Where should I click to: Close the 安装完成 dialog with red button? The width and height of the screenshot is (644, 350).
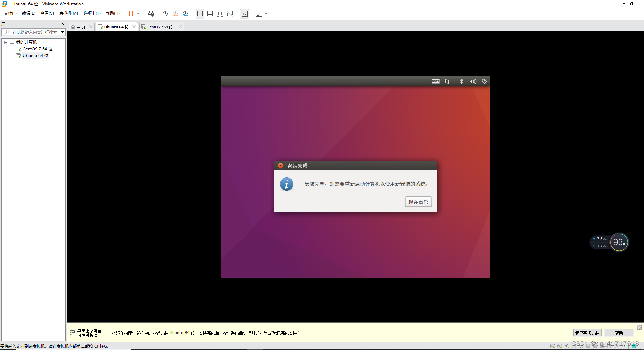click(x=281, y=166)
